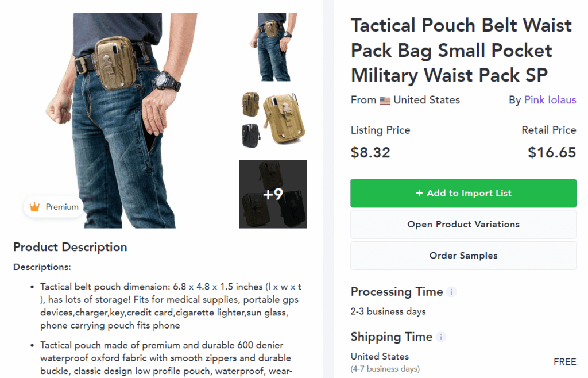Select the man wearing pouch thumbnail
The height and width of the screenshot is (378, 588).
[273, 47]
